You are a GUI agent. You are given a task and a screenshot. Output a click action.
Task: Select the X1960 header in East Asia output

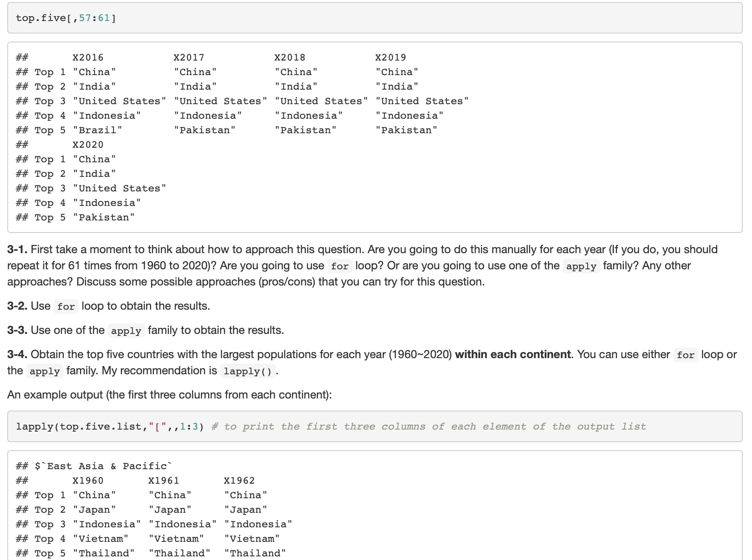point(88,480)
